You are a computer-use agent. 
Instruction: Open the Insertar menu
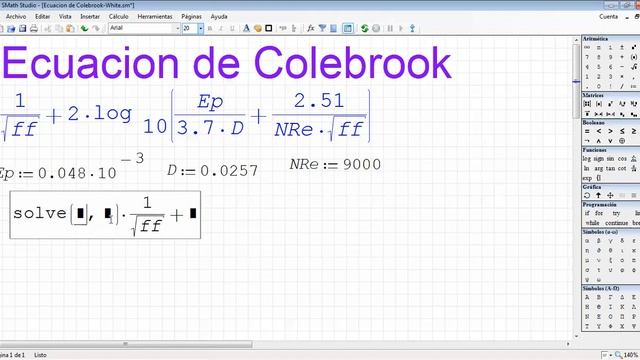point(90,17)
